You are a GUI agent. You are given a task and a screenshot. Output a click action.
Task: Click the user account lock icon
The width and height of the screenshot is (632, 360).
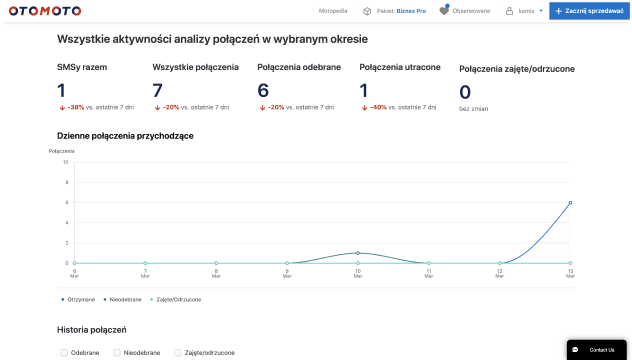coord(509,11)
